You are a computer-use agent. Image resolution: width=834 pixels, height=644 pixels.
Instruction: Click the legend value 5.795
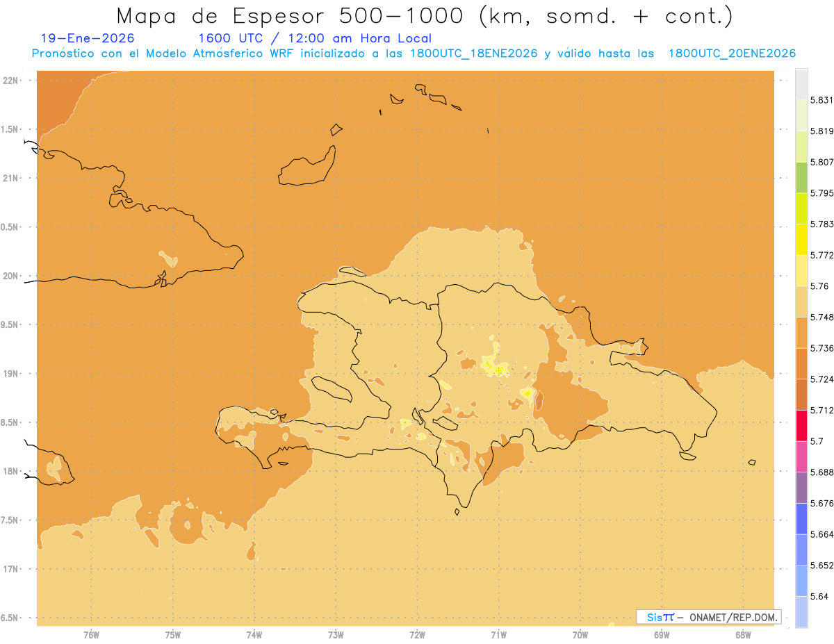pyautogui.click(x=822, y=193)
